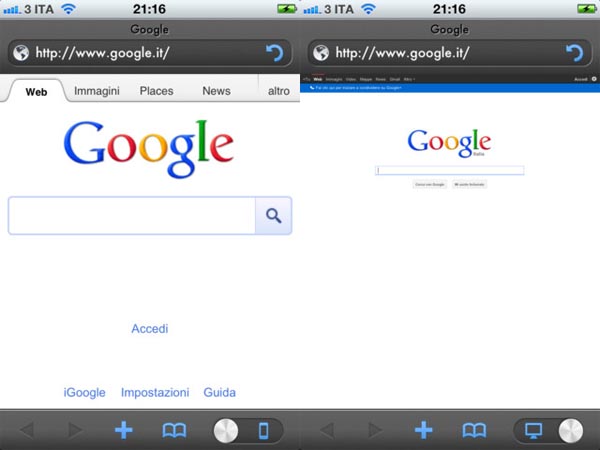600x450 pixels.
Task: Toggle the view switch showing the monitor icon
Action: [548, 430]
